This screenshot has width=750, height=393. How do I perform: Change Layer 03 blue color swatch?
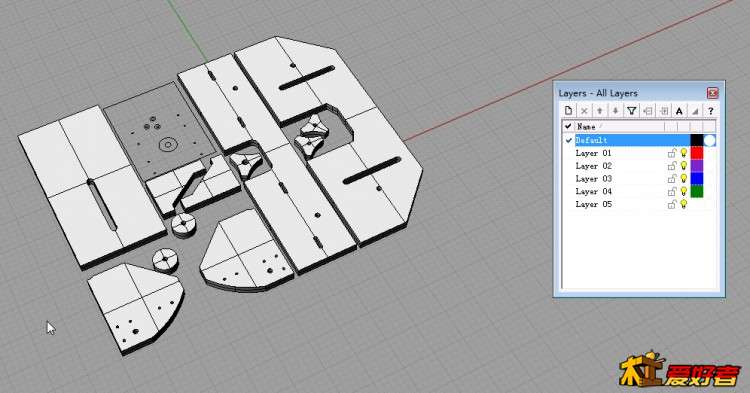pyautogui.click(x=697, y=179)
